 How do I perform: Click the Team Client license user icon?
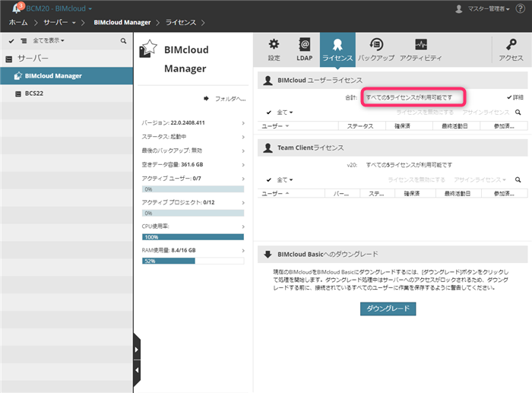(268, 148)
